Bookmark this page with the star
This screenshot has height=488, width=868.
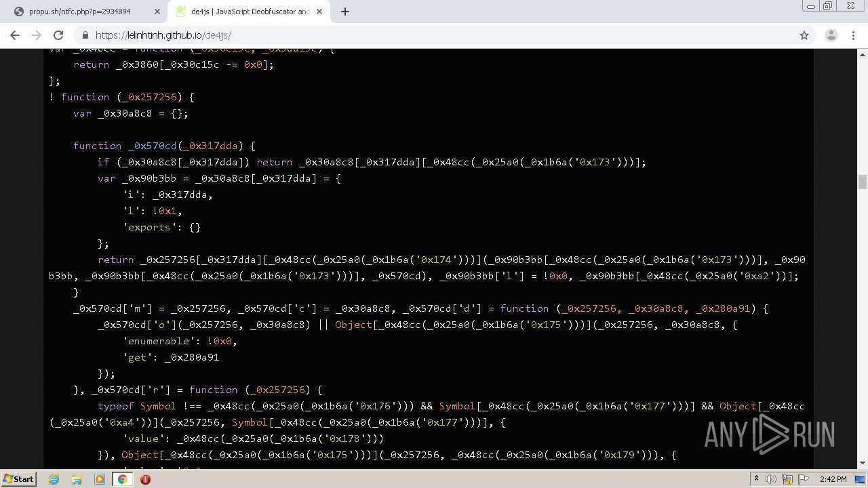tap(804, 35)
